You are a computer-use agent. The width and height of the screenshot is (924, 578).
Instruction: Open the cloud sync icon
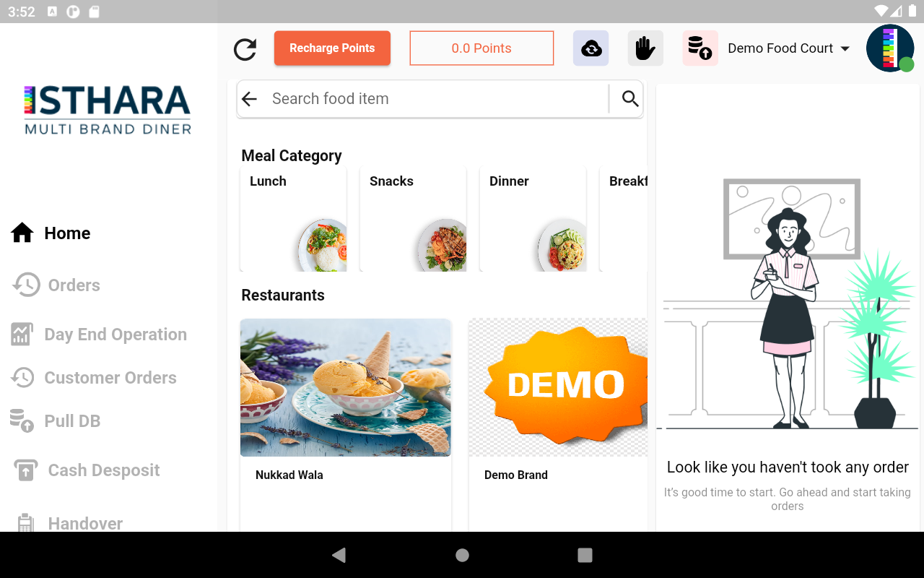591,48
